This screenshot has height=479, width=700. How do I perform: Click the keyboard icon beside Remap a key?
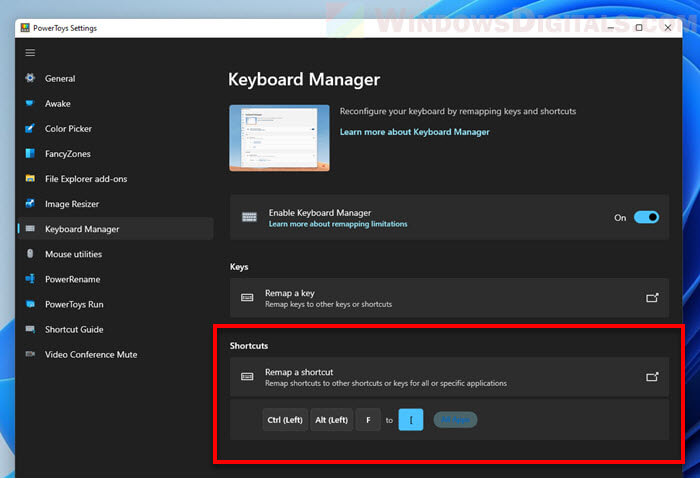click(x=247, y=298)
